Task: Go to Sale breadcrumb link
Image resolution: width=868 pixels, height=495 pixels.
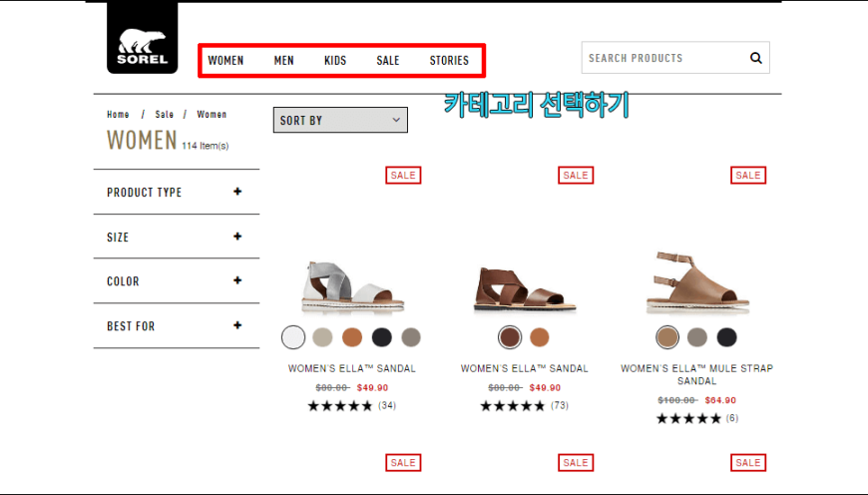Action: click(165, 114)
